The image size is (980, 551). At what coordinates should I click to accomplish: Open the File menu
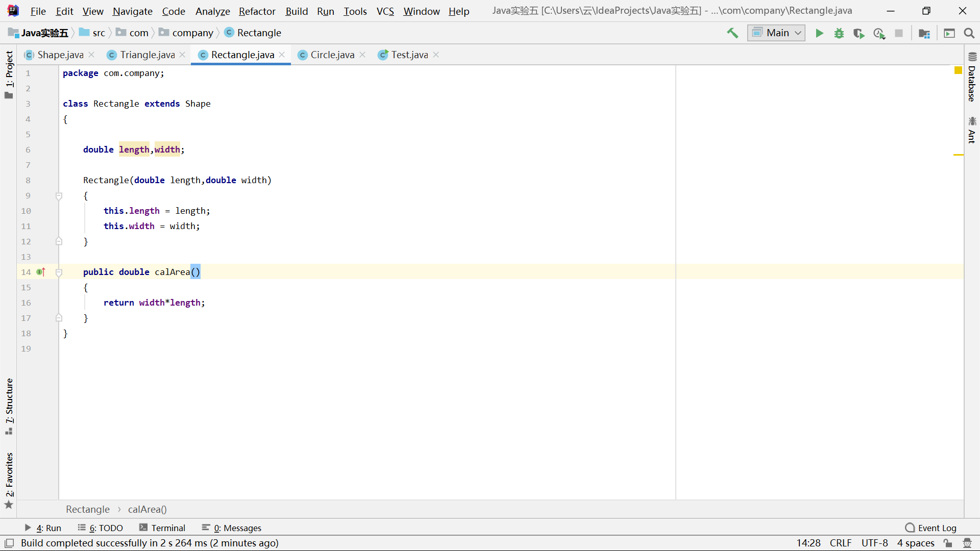[x=38, y=11]
